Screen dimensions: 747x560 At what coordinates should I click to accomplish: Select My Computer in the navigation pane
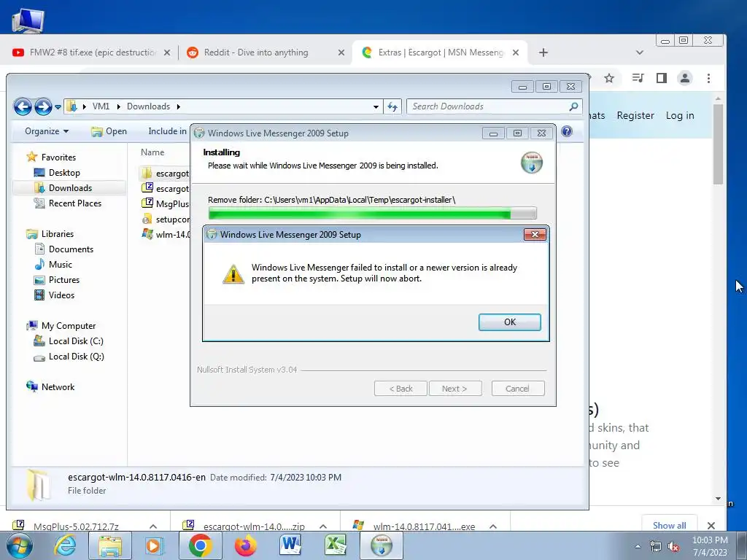(61, 326)
